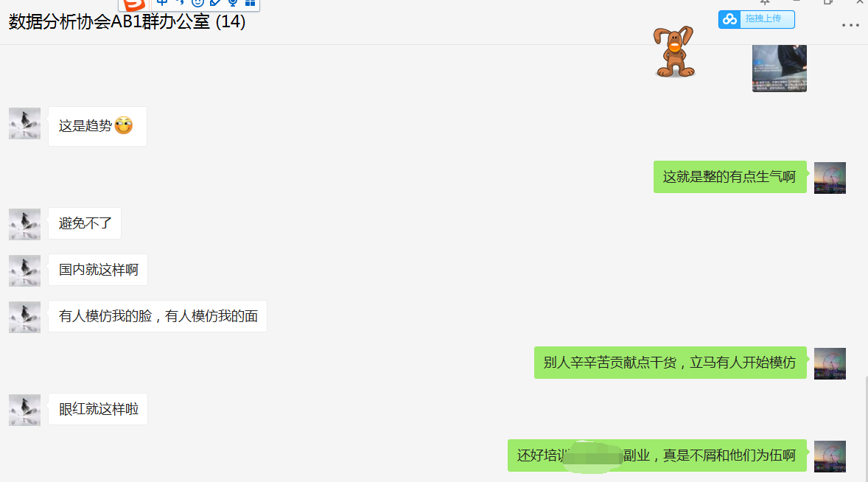Activate Sogou voice input microphone
This screenshot has height=482, width=868.
pyautogui.click(x=233, y=4)
